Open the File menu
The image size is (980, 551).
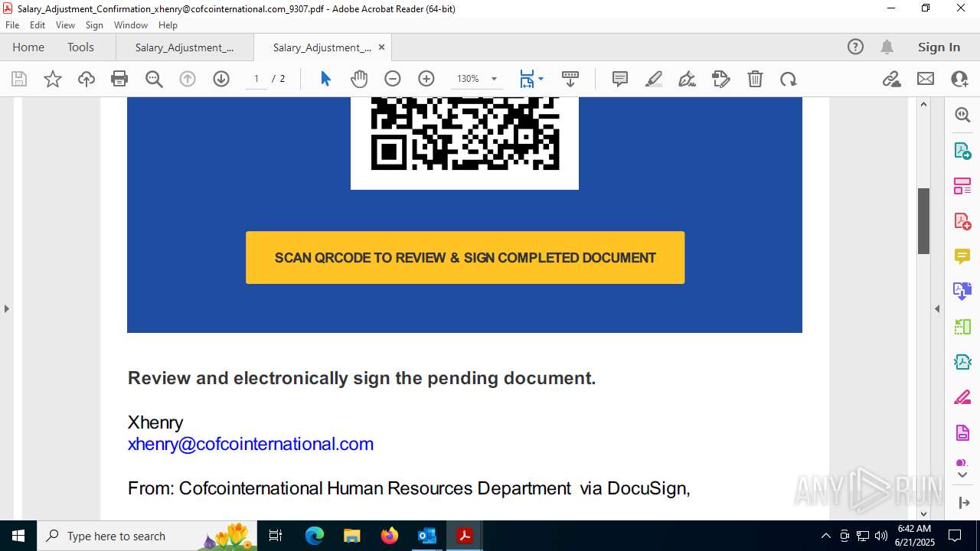click(x=12, y=25)
